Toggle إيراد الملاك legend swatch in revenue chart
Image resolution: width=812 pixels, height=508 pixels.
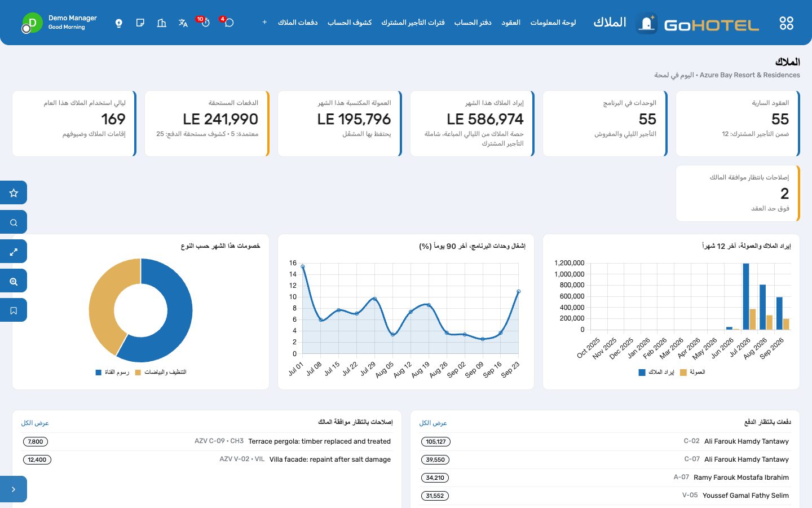point(642,373)
